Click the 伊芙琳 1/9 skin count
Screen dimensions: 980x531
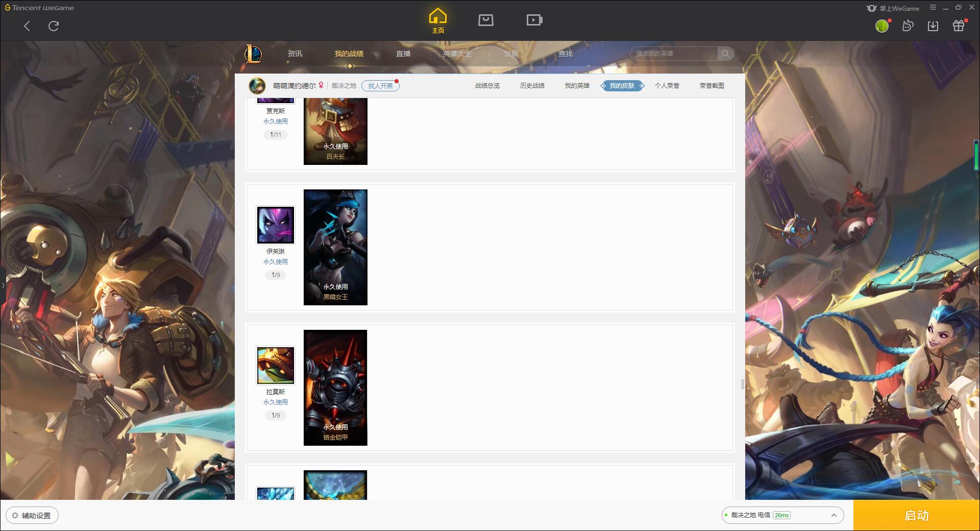276,275
